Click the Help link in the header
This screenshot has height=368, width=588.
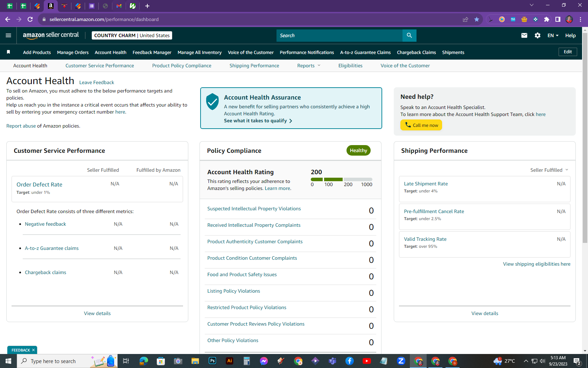570,35
